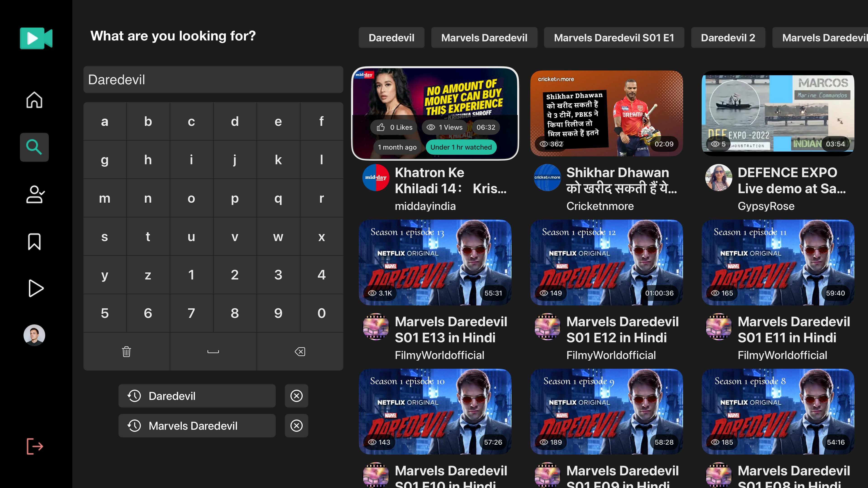The width and height of the screenshot is (868, 488).
Task: Open GypsyRose channel avatar
Action: coord(719,178)
